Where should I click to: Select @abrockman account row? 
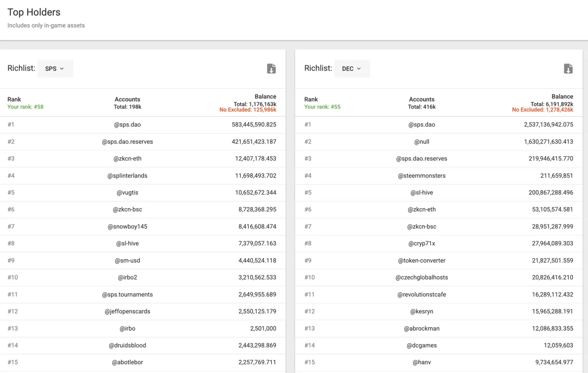(x=439, y=328)
